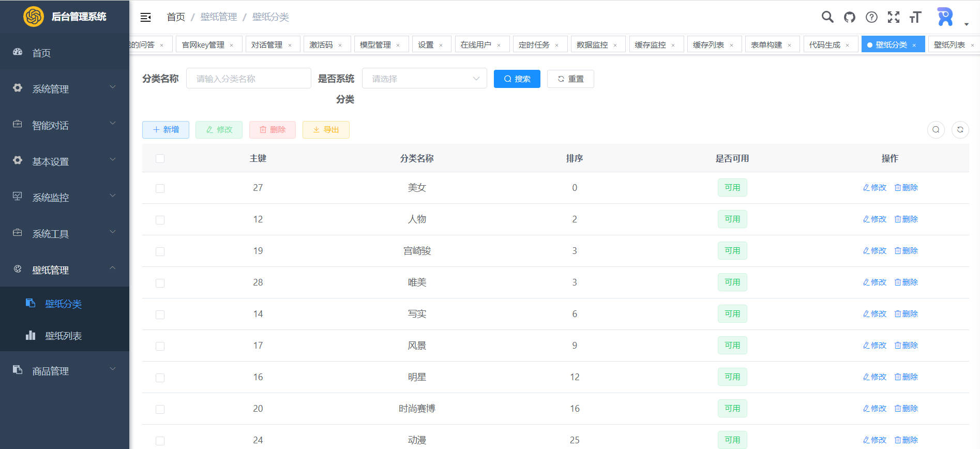Close the 表单构建 tab
This screenshot has height=449, width=980.
tap(789, 45)
